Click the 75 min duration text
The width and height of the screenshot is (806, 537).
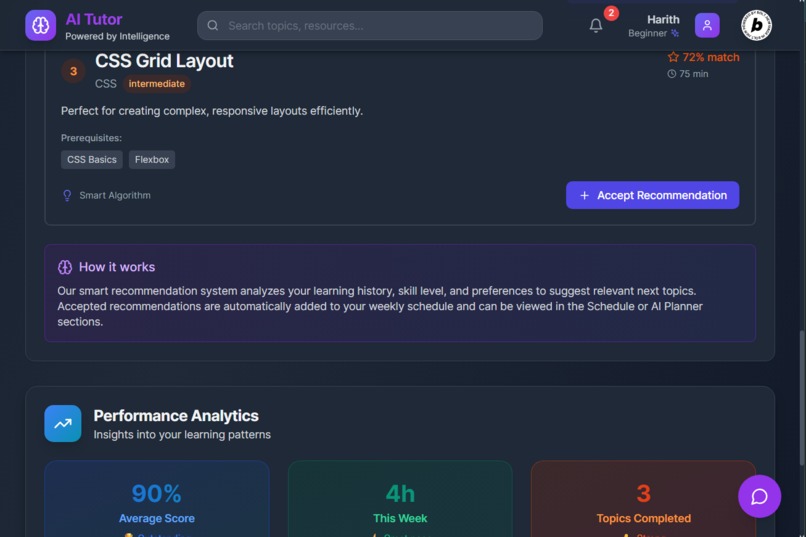[693, 74]
